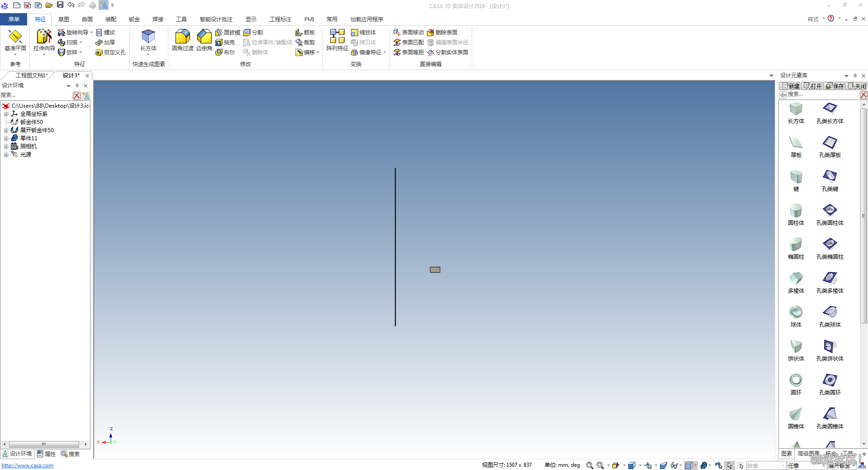Apply 边倒角 chamfer tool

204,40
